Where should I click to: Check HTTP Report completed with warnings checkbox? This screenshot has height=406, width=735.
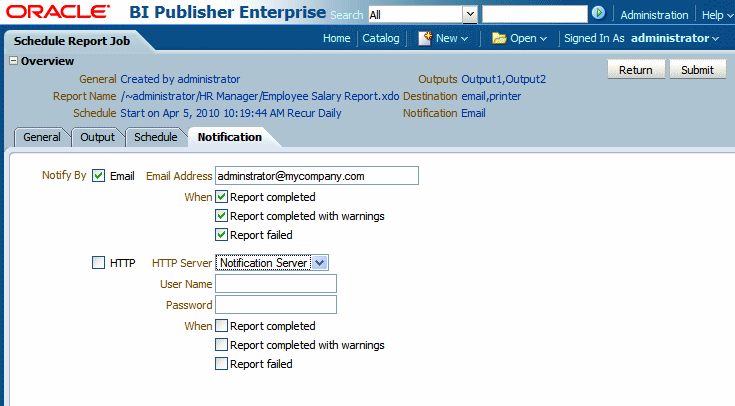click(x=221, y=345)
